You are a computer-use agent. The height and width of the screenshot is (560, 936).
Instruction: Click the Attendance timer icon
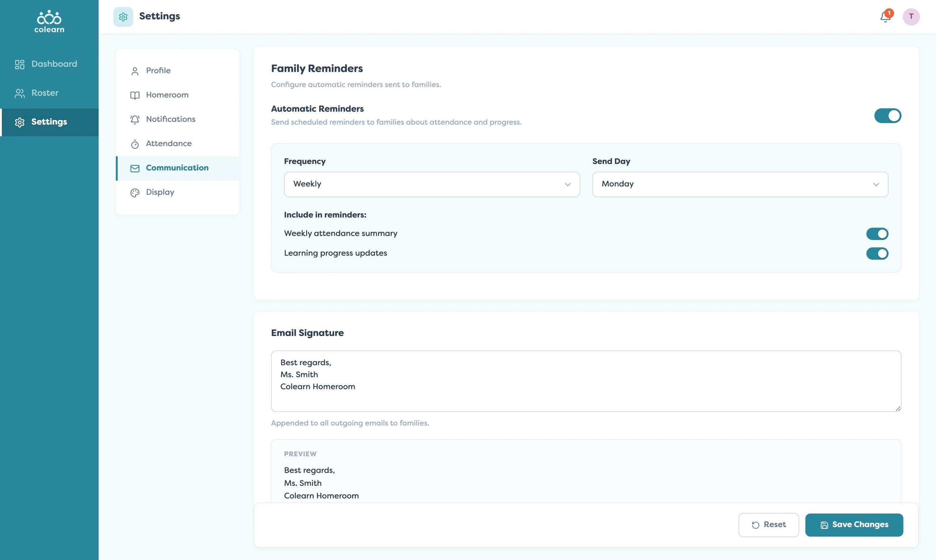[135, 144]
